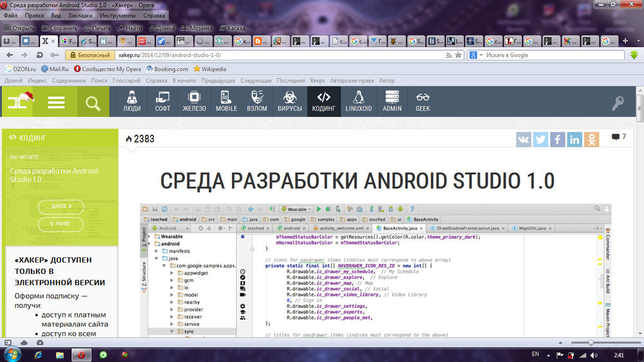Open the Инструменты menu

tap(118, 14)
